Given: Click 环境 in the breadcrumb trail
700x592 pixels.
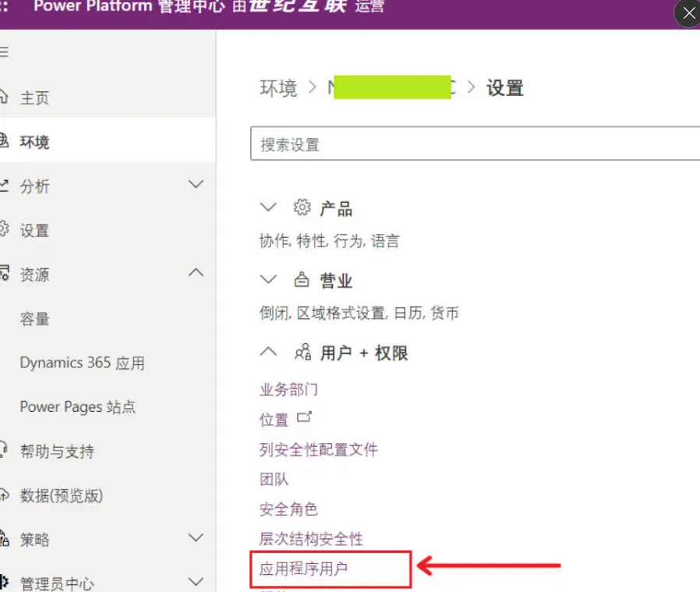Looking at the screenshot, I should [278, 88].
